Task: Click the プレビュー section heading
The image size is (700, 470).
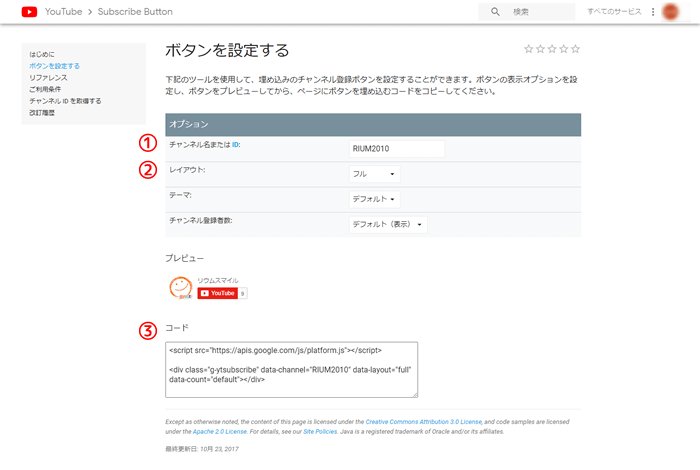Action: tap(184, 258)
